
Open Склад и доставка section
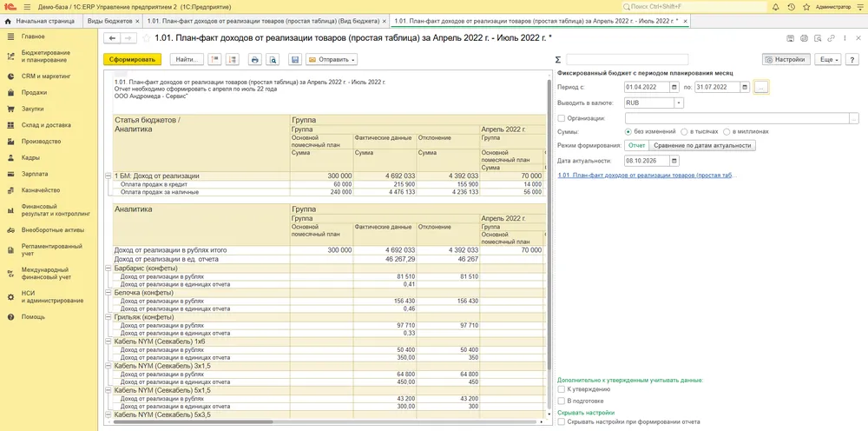pyautogui.click(x=46, y=125)
